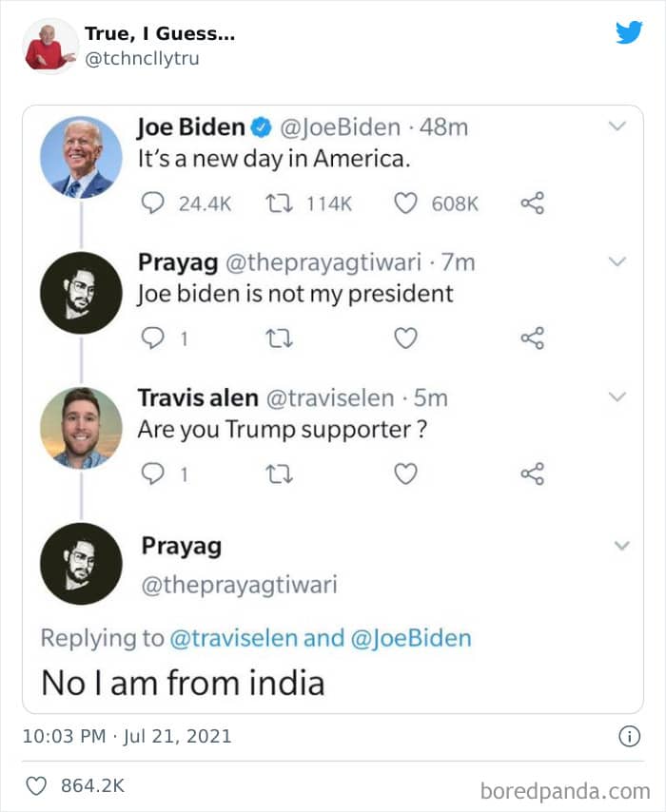
Task: Click the info icon beside the date
Action: [628, 736]
